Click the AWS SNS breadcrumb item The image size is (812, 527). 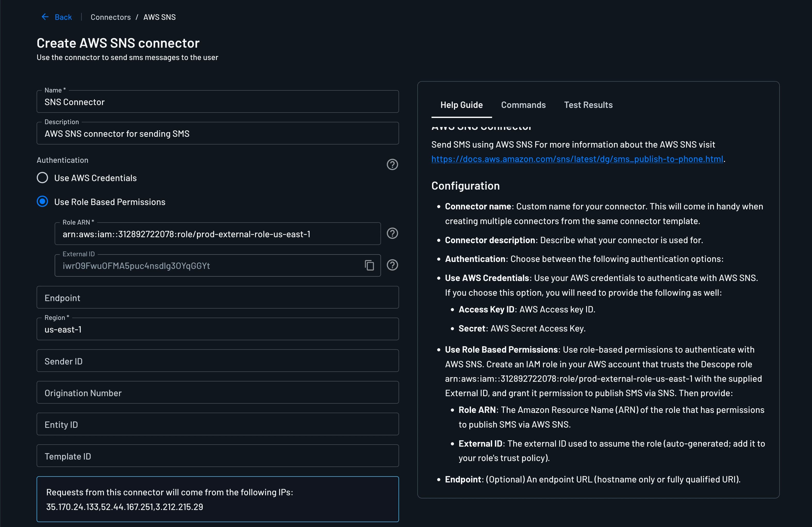[x=159, y=17]
